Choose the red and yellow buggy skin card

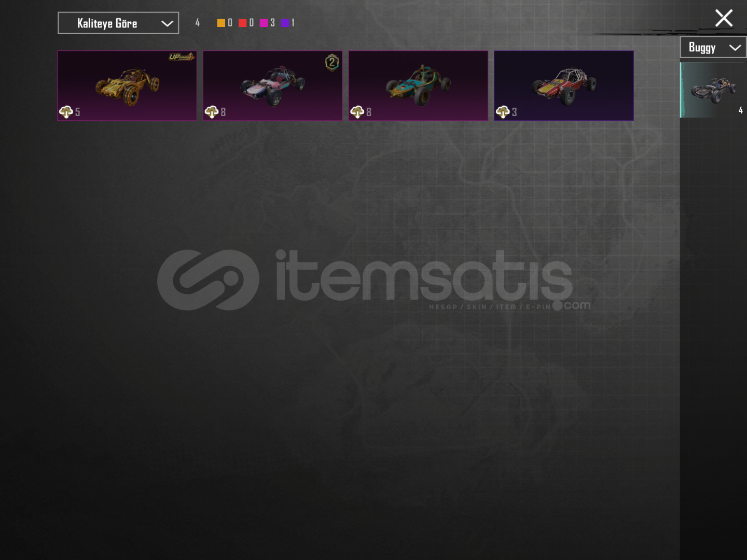coord(564,86)
